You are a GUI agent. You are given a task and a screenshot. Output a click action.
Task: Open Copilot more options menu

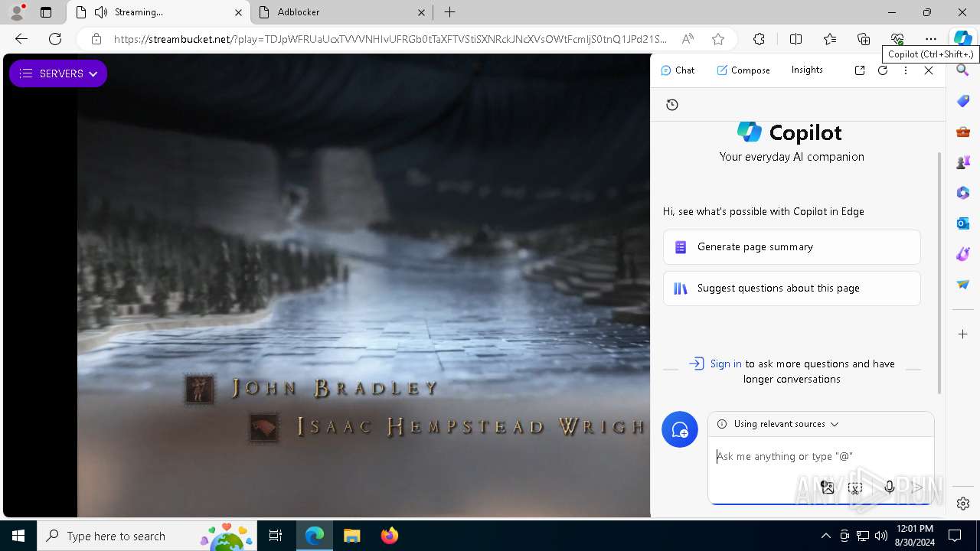[x=906, y=70]
